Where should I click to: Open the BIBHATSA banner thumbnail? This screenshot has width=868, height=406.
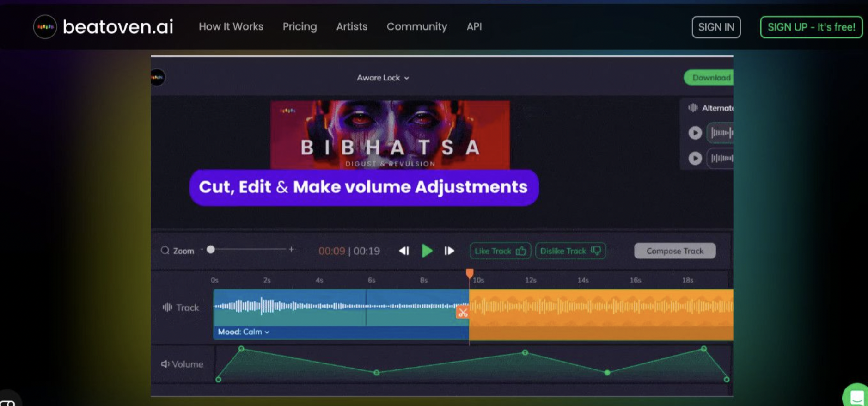[x=390, y=135]
